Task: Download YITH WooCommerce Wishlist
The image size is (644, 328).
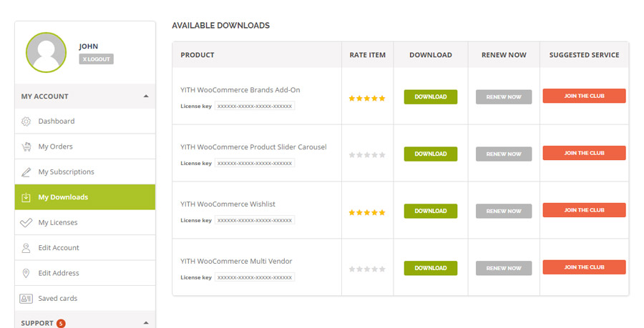Action: (431, 211)
